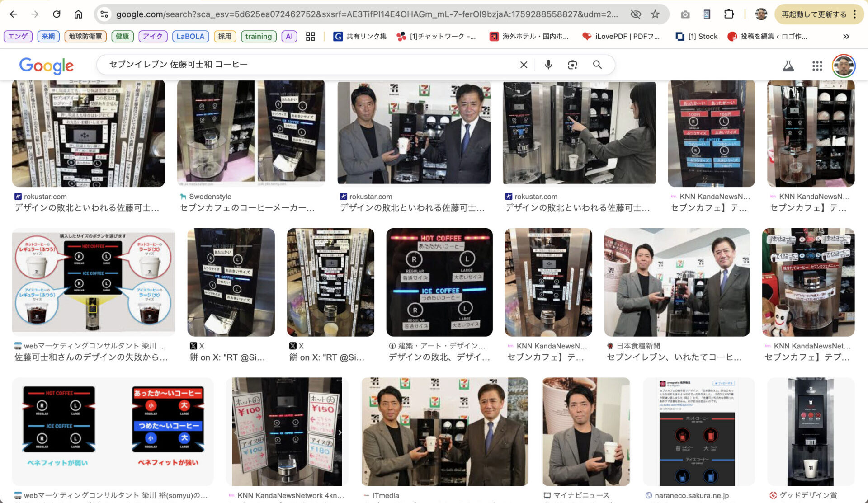Viewport: 868px width, 503px height.
Task: Reload the current page
Action: pyautogui.click(x=57, y=14)
